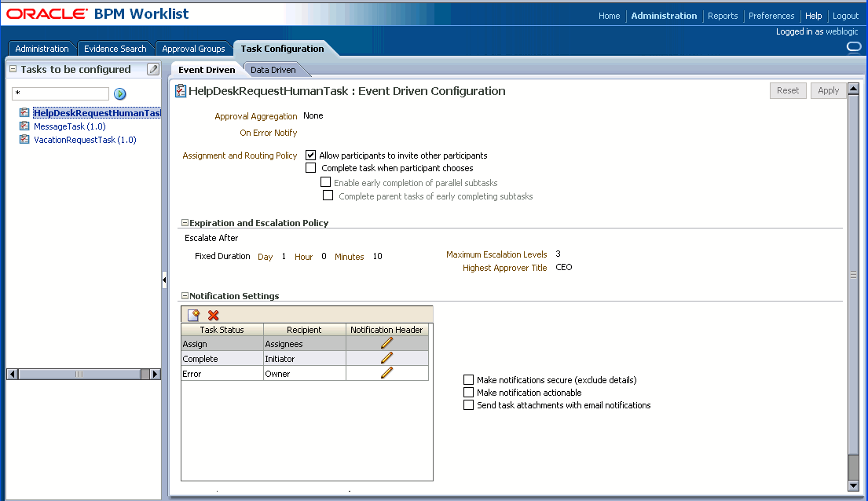Uncheck Allow participants to invite other participants
This screenshot has width=868, height=501.
tap(311, 154)
